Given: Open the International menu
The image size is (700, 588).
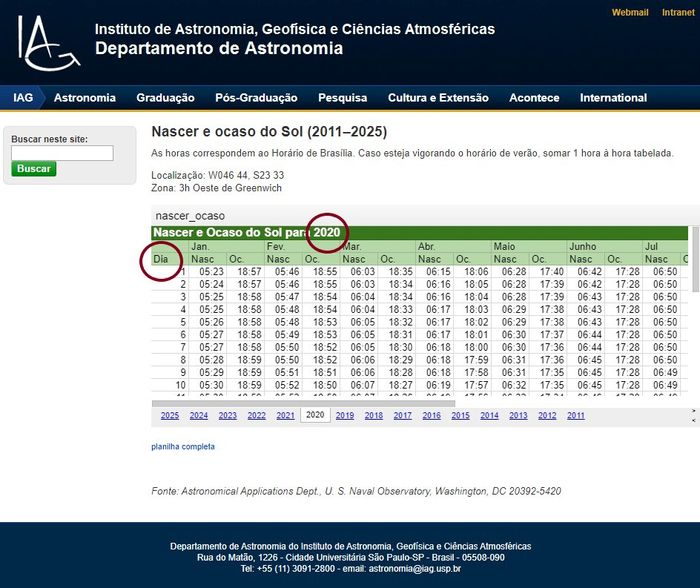Looking at the screenshot, I should (613, 98).
